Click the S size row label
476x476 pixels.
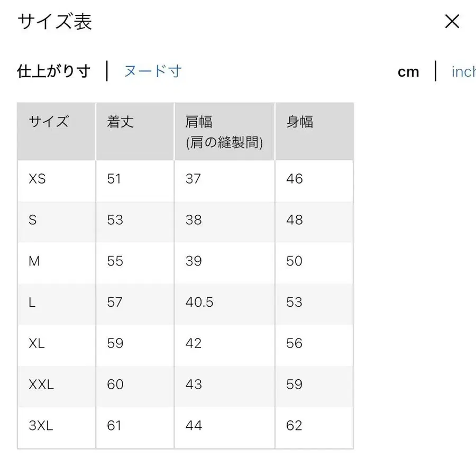pos(33,221)
